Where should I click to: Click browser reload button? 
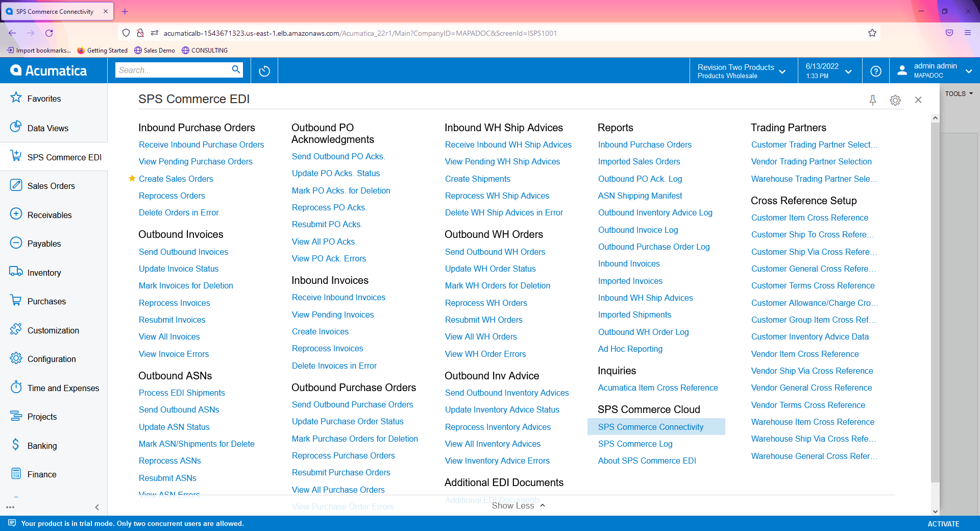pyautogui.click(x=49, y=33)
